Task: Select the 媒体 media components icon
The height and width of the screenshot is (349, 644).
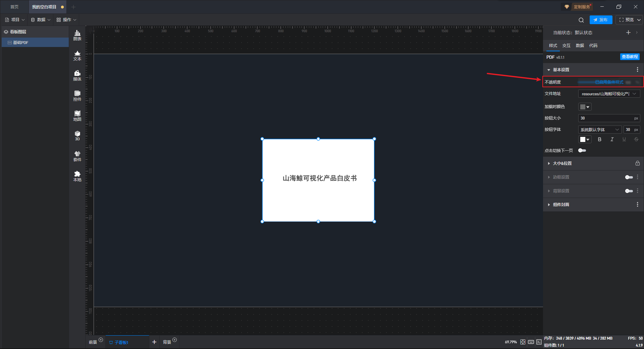Action: 77,76
